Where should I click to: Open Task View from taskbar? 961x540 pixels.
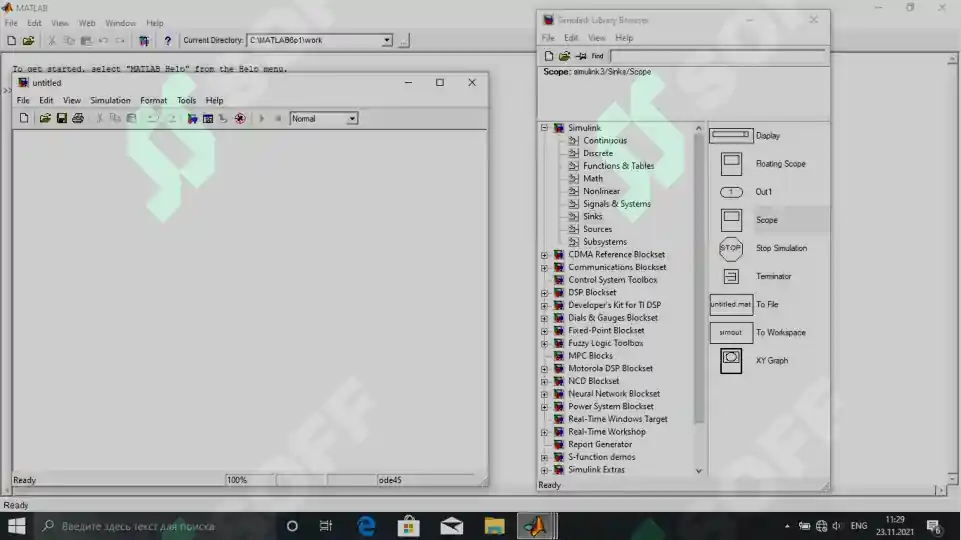point(325,526)
